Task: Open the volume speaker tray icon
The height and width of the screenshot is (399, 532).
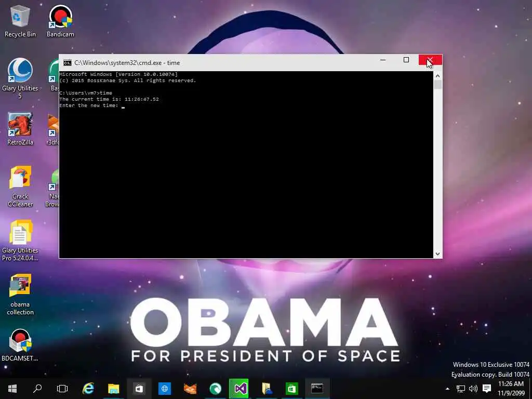Action: (x=473, y=389)
